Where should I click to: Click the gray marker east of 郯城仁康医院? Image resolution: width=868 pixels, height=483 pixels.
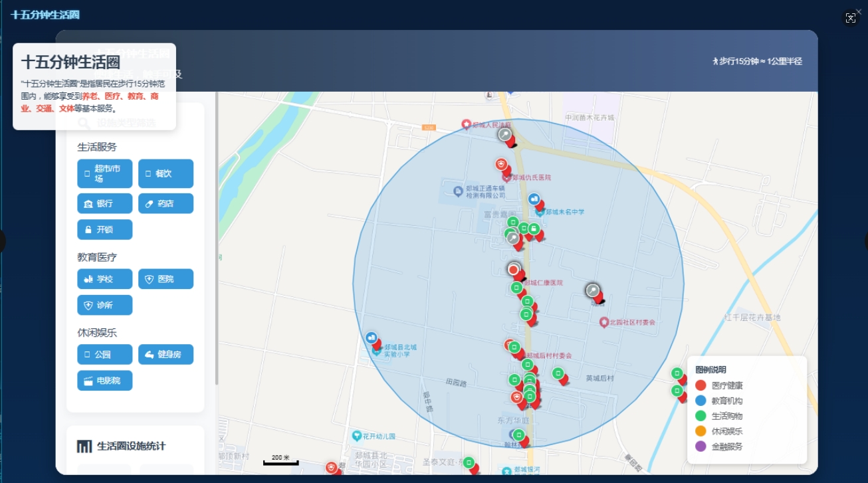click(593, 291)
